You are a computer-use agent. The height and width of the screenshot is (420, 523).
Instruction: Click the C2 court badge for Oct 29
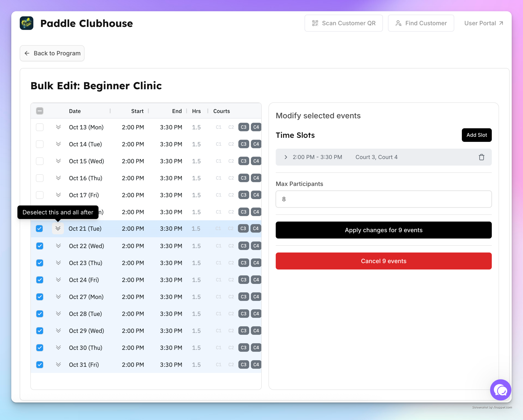231,331
